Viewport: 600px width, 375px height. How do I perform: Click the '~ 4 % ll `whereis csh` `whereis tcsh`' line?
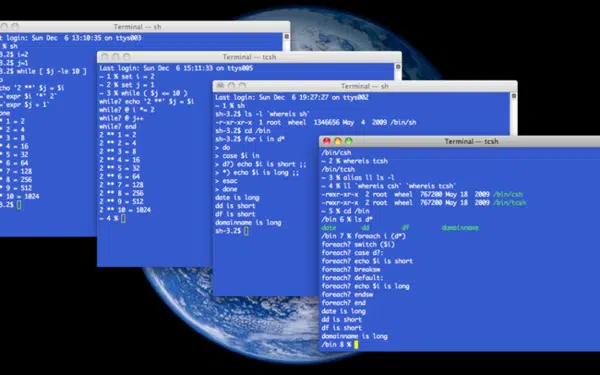click(388, 186)
